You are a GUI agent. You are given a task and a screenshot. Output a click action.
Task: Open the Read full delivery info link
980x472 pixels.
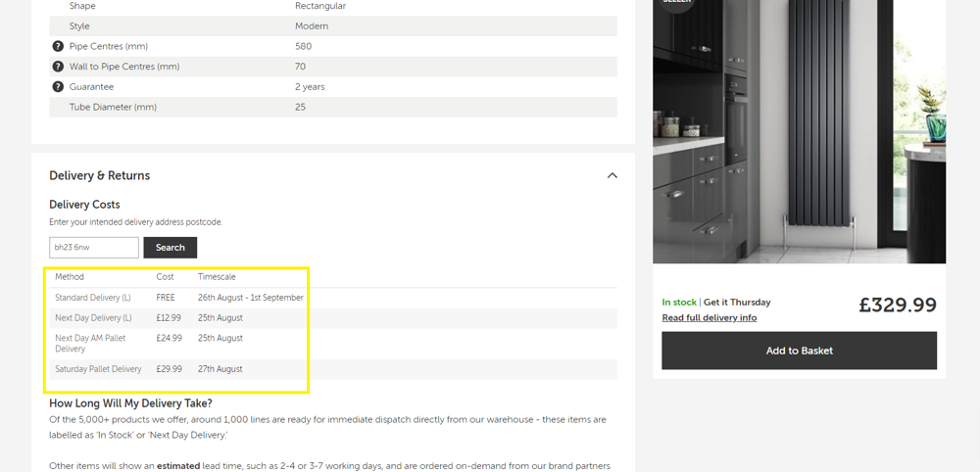coord(709,317)
